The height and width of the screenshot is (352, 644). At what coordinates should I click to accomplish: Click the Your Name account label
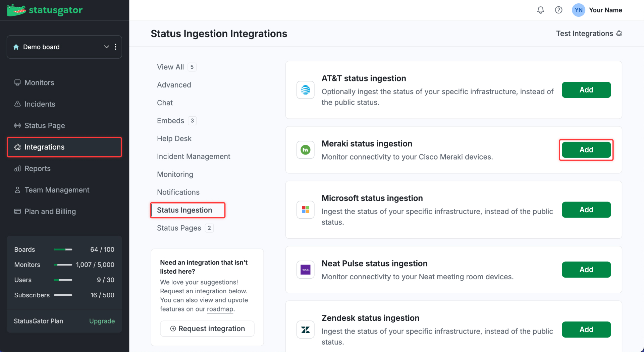(x=605, y=10)
